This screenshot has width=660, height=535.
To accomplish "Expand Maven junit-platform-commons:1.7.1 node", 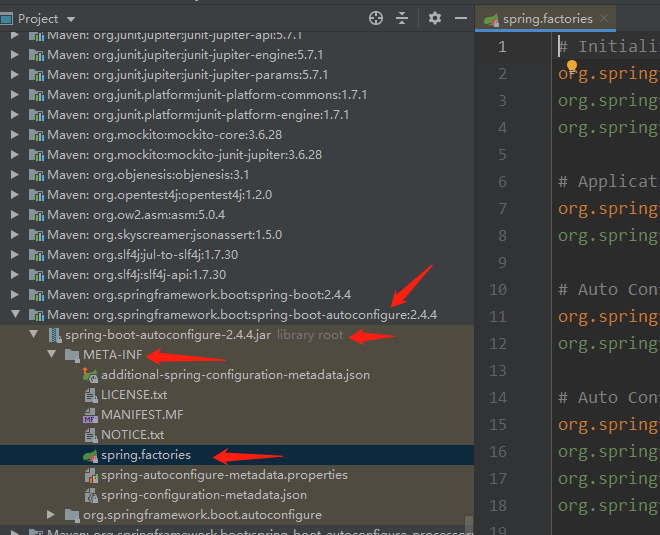I will pos(14,94).
